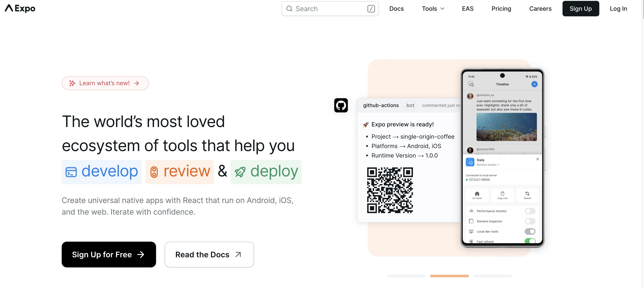Select the develop highlighted word
644x288 pixels.
101,172
